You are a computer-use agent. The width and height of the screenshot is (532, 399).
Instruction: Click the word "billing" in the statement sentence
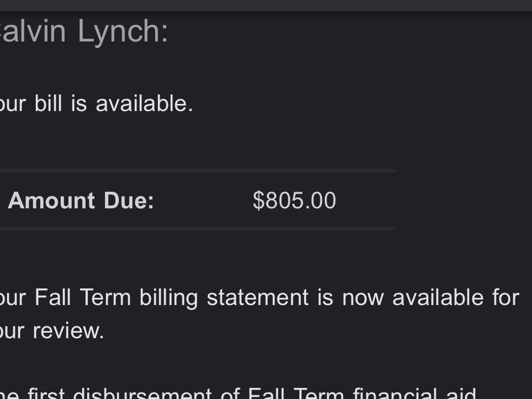click(x=168, y=297)
